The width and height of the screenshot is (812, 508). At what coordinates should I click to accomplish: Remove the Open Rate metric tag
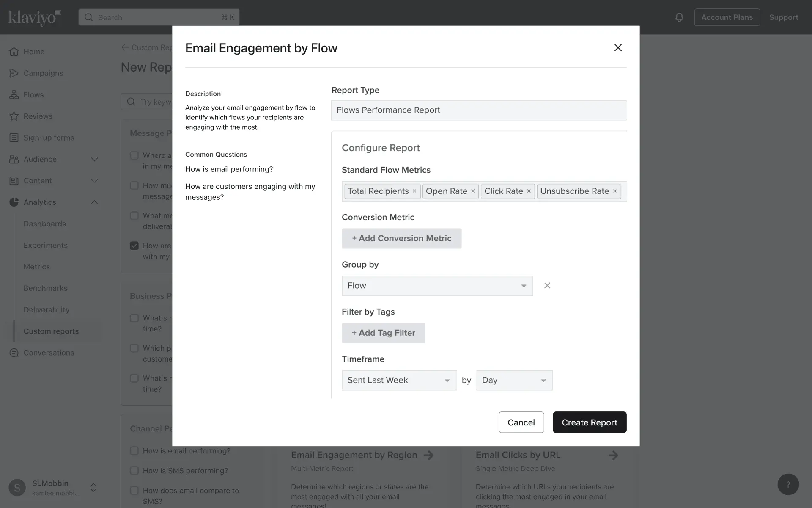[473, 191]
